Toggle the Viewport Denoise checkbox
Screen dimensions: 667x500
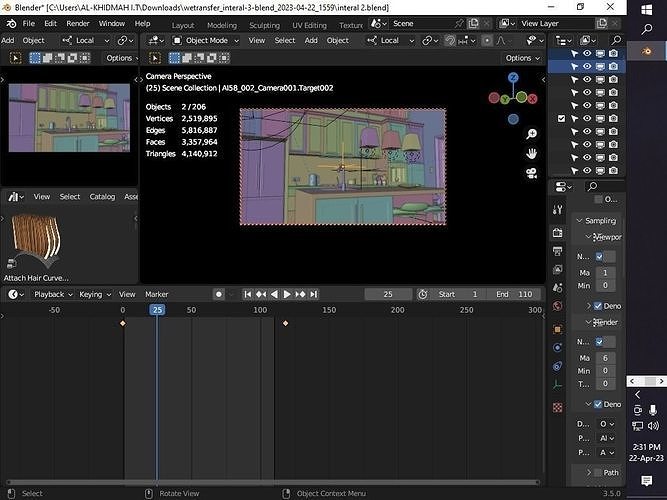pyautogui.click(x=598, y=306)
